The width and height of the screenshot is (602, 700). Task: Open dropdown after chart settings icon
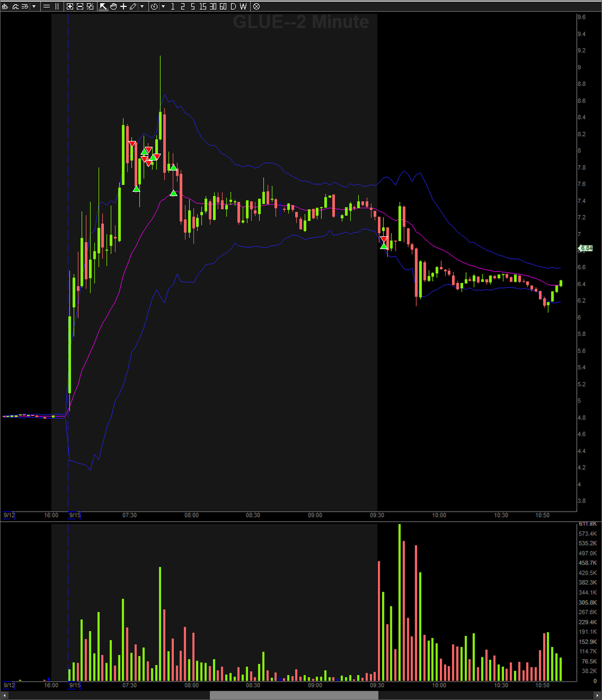34,6
